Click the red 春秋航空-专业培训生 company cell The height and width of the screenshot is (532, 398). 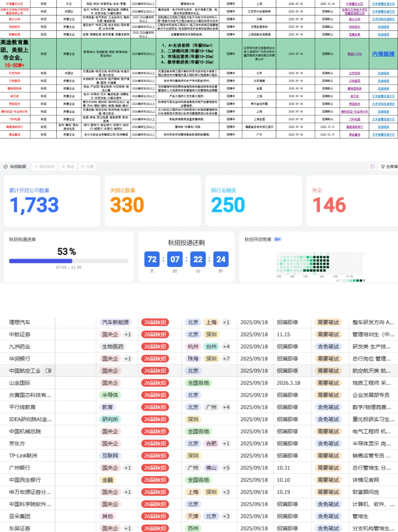point(15,111)
